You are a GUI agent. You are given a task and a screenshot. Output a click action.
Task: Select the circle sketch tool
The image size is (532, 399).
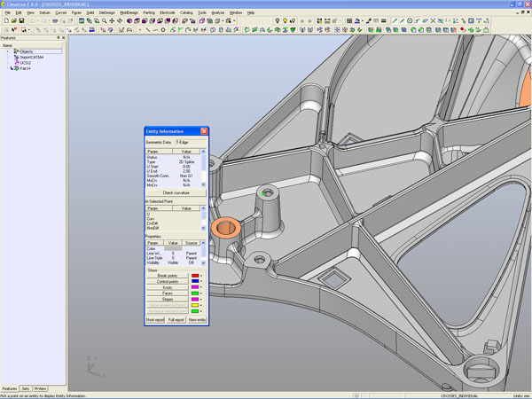[163, 30]
